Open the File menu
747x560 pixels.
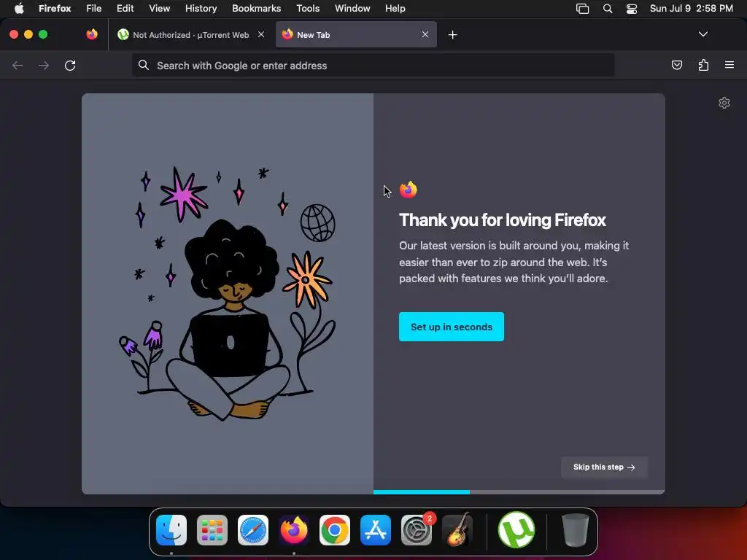coord(93,8)
